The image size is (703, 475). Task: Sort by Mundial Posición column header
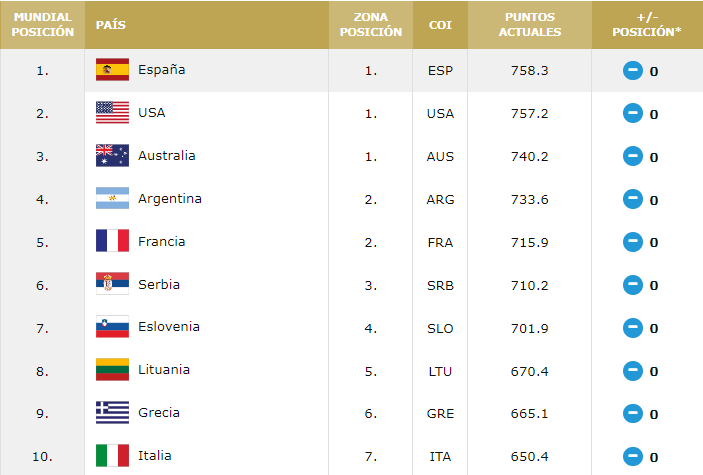point(43,24)
